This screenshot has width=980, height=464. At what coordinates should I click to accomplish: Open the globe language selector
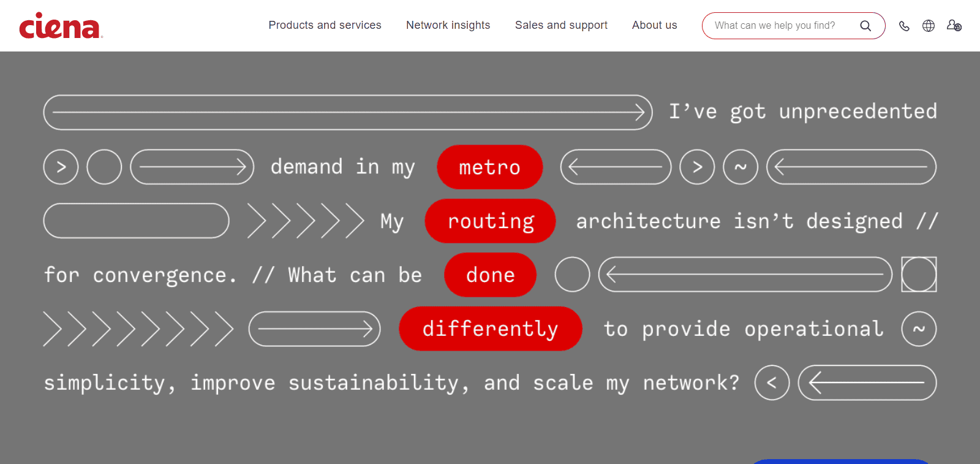pyautogui.click(x=929, y=26)
